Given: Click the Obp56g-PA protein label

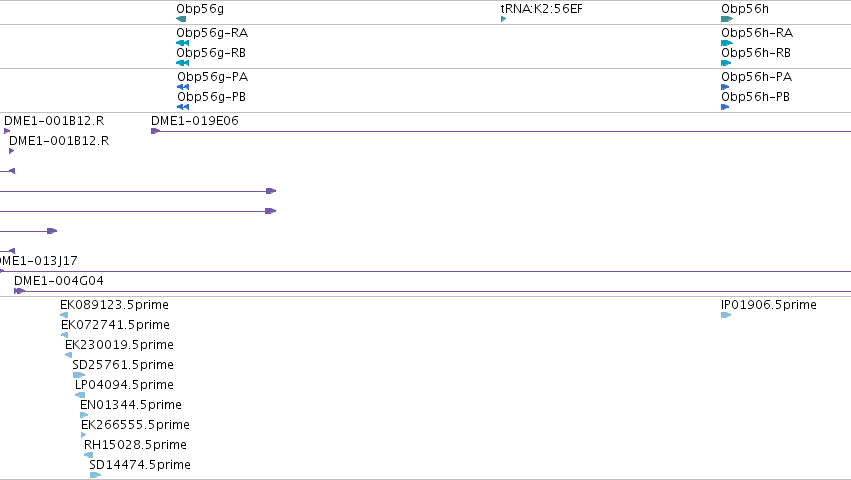Looking at the screenshot, I should [x=213, y=77].
